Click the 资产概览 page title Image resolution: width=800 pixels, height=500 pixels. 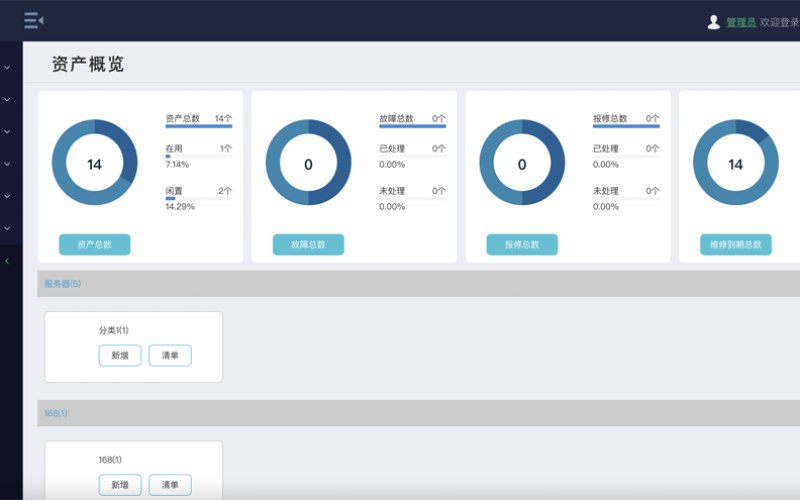pos(88,64)
